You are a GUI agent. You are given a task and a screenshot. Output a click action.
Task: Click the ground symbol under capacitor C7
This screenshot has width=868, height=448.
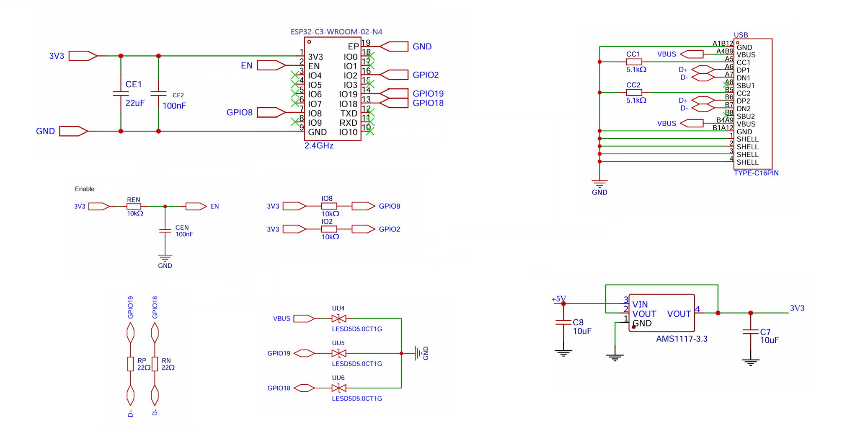(x=750, y=363)
